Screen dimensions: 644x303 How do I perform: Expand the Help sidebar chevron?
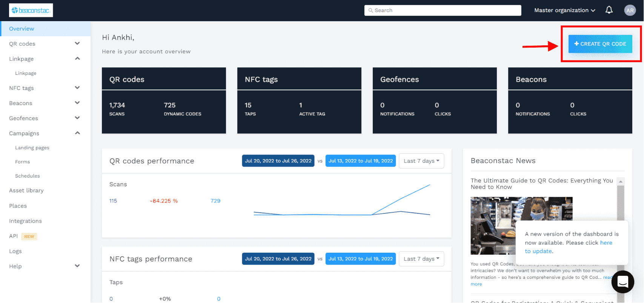tap(77, 266)
